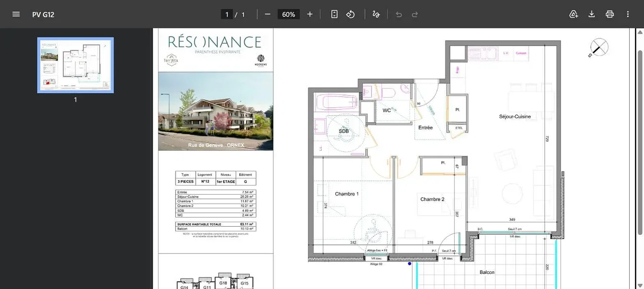Toggle the sidebar menu icon
The image size is (644, 289).
coord(16,14)
